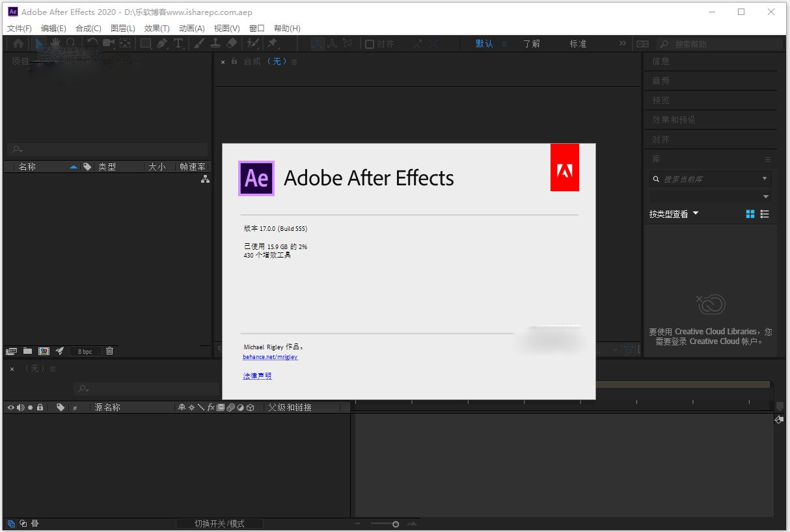This screenshot has width=790, height=532.
Task: Click the trash icon in Project panel
Action: coord(109,351)
